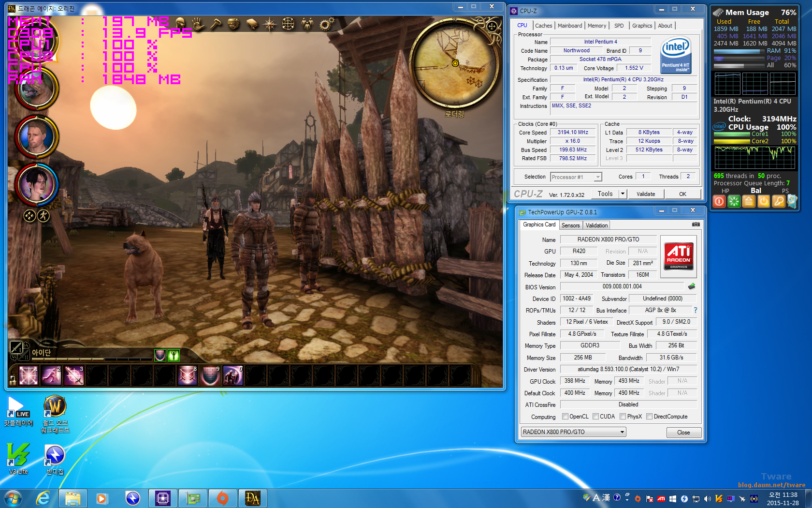812x508 pixels.
Task: Toggle the OpenCL checkbox
Action: pos(565,417)
